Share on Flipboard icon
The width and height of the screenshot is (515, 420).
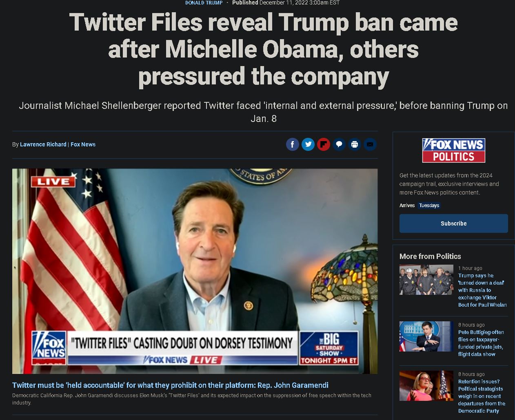click(x=324, y=144)
